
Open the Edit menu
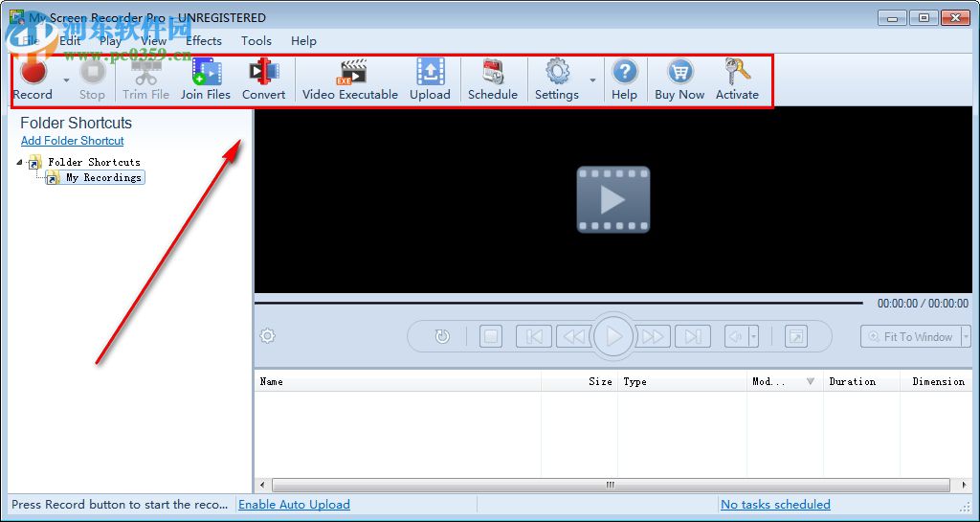(70, 40)
